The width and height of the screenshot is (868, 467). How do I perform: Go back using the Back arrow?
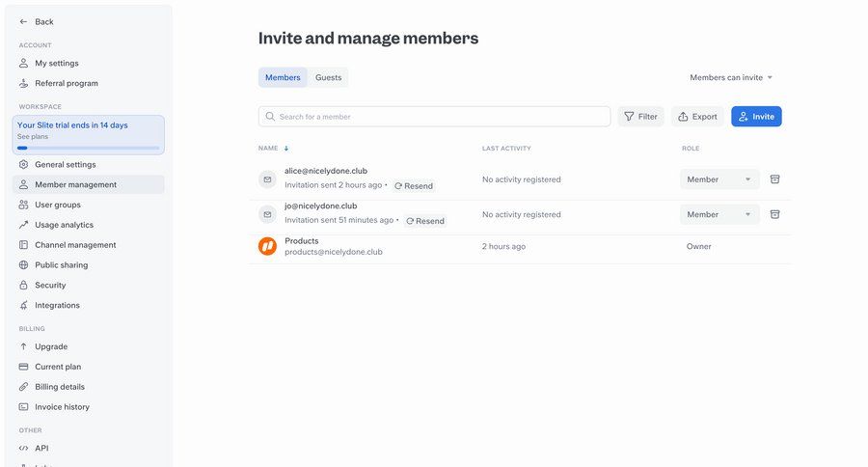(x=37, y=21)
